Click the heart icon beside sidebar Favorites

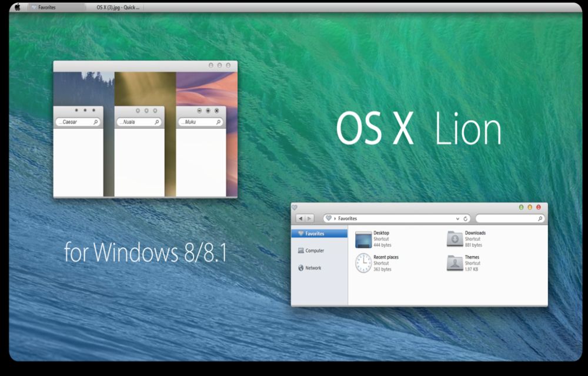point(300,233)
